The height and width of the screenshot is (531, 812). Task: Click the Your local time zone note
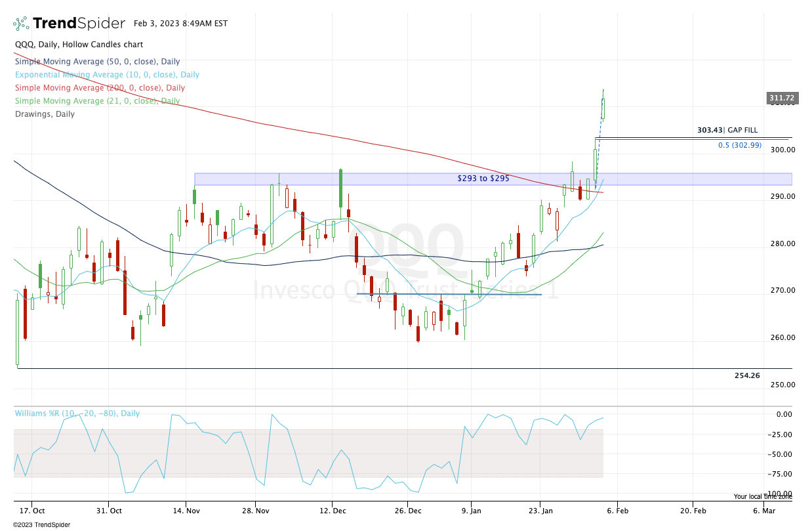(x=762, y=497)
